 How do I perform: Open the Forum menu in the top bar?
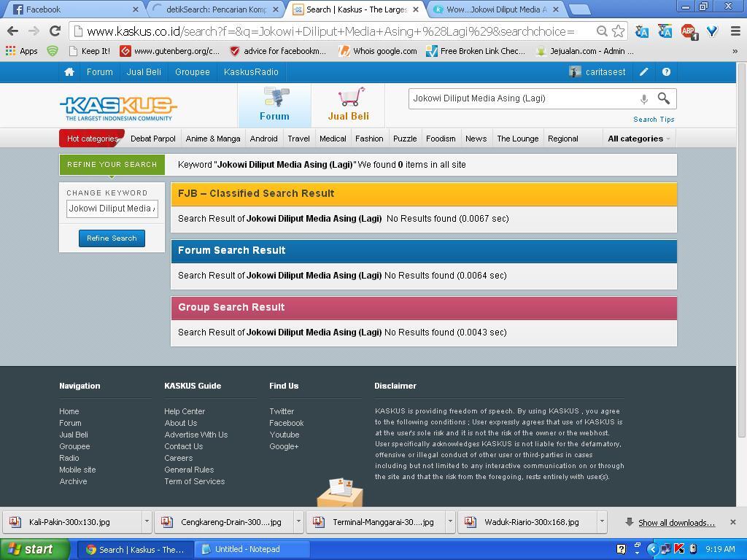(99, 72)
